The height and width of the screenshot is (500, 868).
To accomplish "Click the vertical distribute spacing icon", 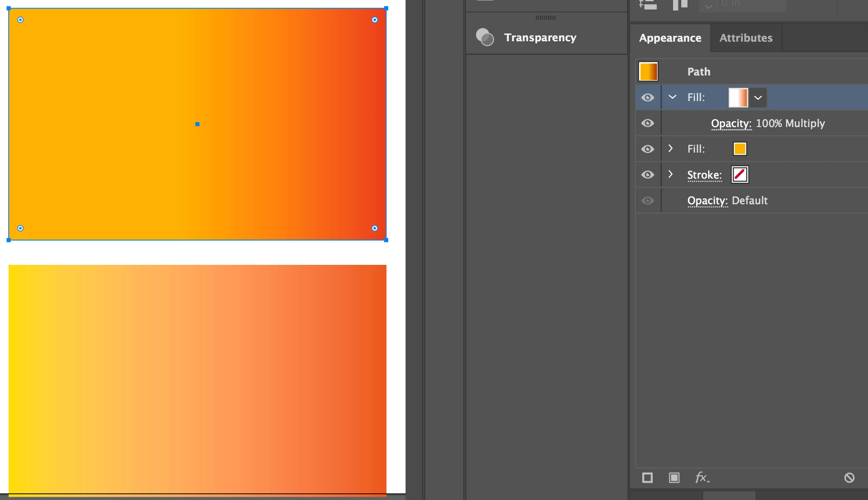I will (648, 5).
